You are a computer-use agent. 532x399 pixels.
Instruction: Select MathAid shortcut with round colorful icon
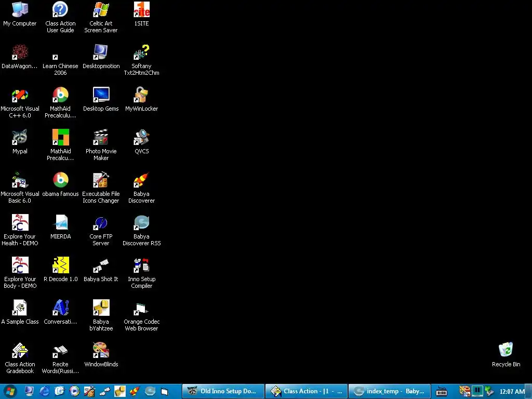[60, 102]
